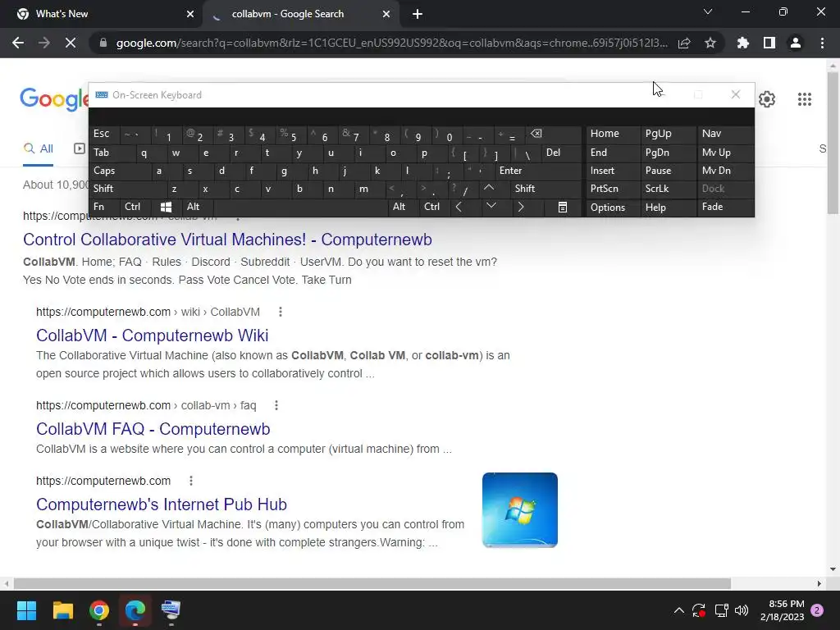
Task: Close the On-Screen Keyboard window
Action: click(736, 94)
